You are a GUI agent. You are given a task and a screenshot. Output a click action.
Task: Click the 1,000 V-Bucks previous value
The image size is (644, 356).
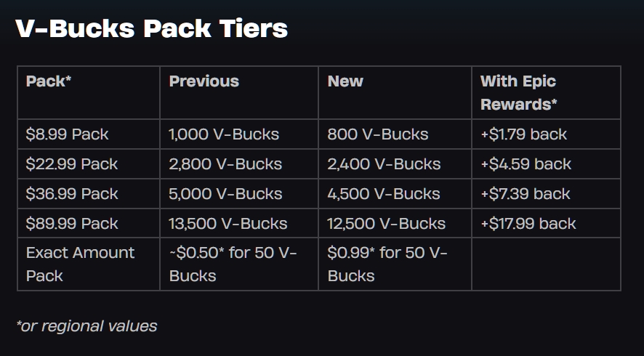pos(224,134)
